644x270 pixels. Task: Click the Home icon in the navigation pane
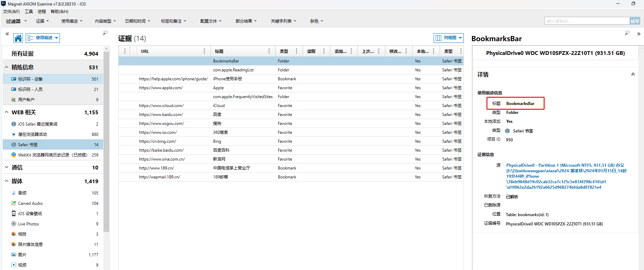pyautogui.click(x=18, y=38)
